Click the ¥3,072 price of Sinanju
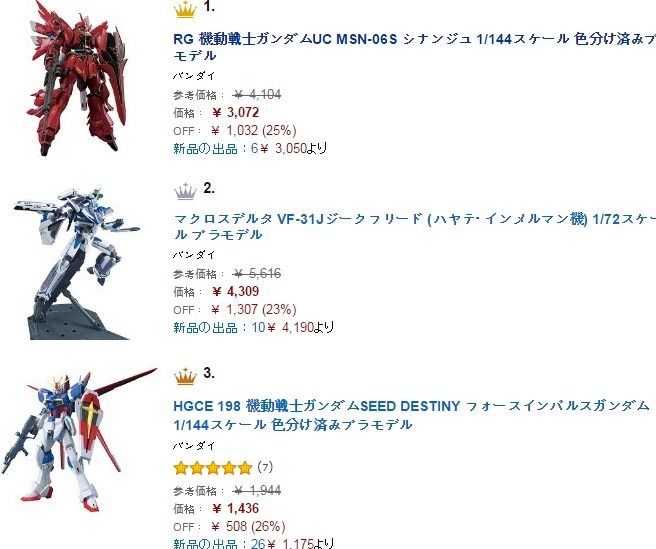This screenshot has width=656, height=549. coord(236,113)
